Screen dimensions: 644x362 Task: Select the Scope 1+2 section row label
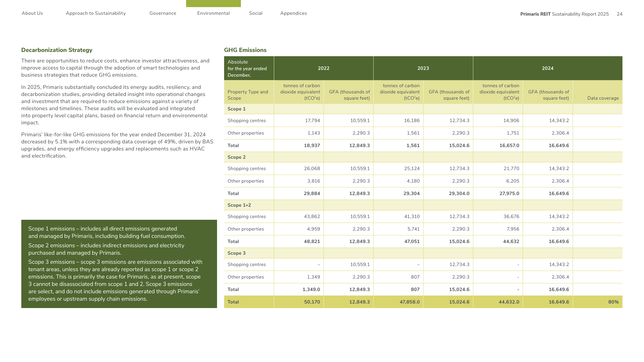coord(239,205)
